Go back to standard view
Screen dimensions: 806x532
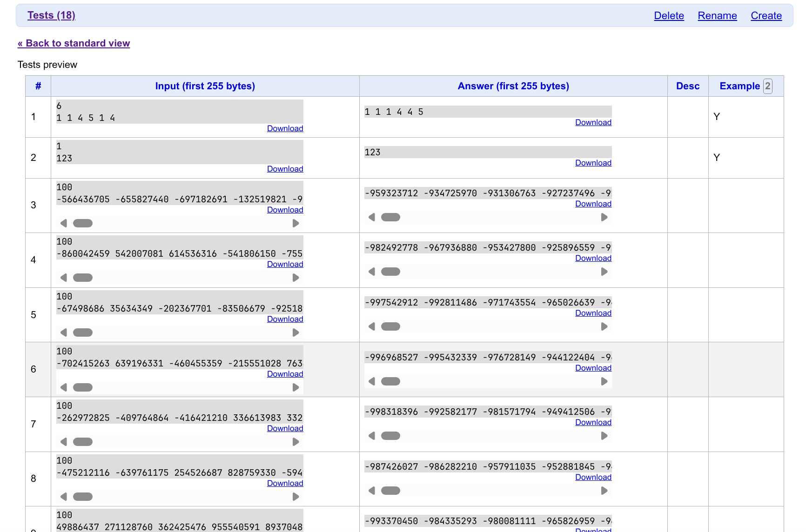(x=74, y=43)
